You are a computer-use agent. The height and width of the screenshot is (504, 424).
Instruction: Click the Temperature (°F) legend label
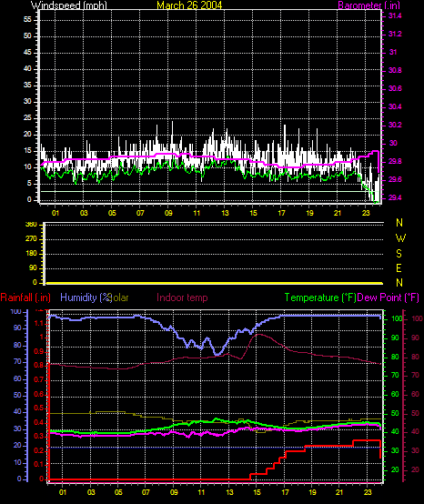coord(320,297)
